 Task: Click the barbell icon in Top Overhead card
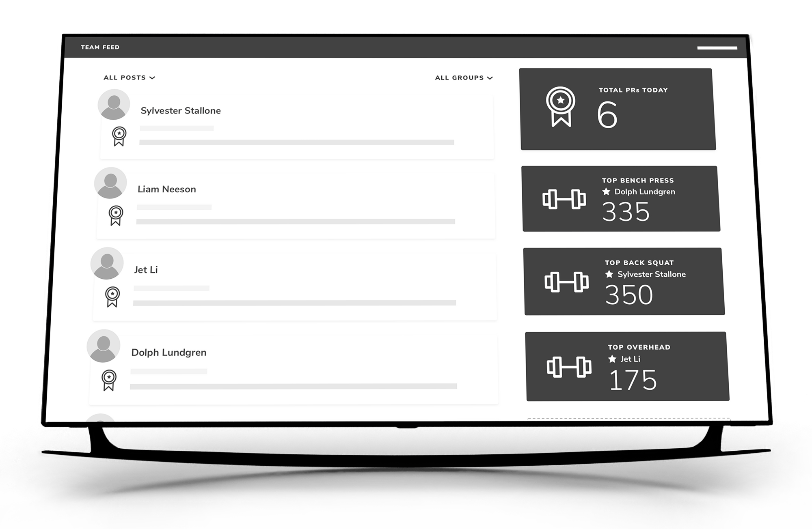[569, 367]
